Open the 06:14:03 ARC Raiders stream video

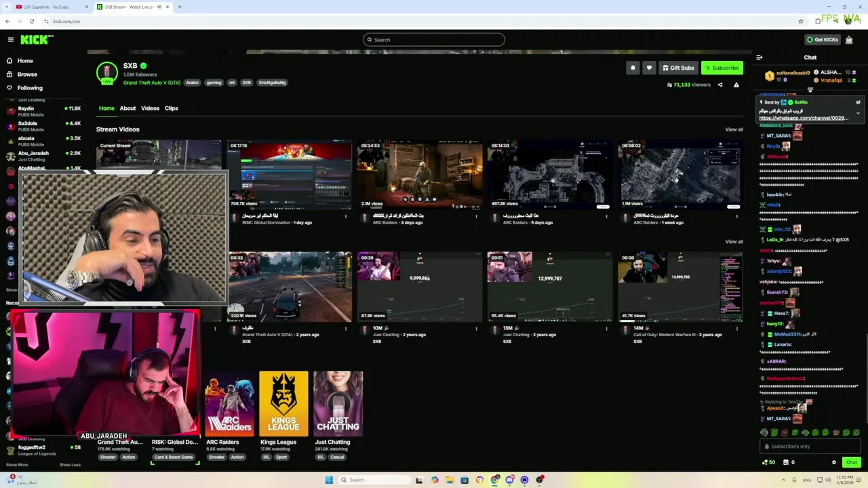550,174
